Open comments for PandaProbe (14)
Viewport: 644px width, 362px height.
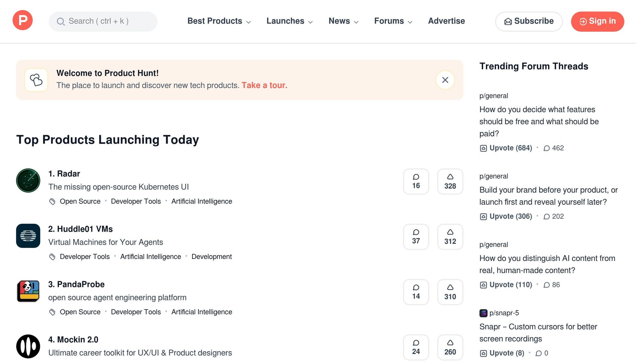[x=416, y=292]
